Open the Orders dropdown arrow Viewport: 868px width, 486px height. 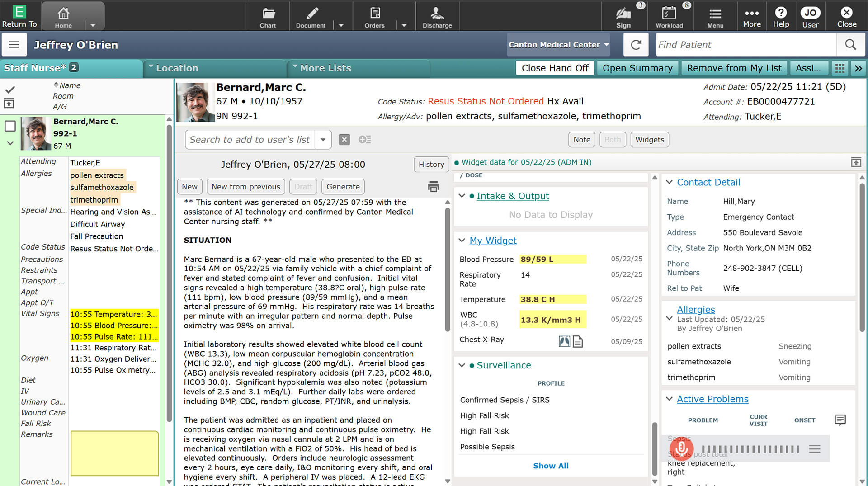(404, 25)
